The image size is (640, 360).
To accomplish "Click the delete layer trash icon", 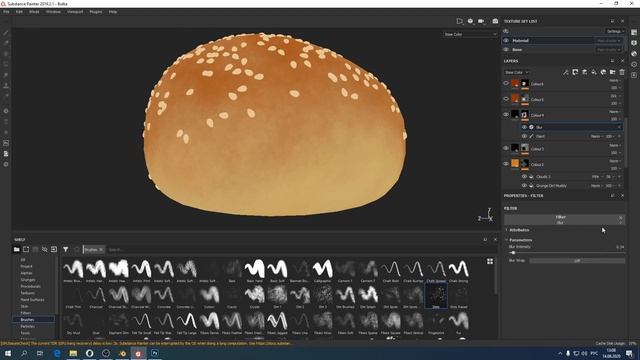I will pos(622,72).
